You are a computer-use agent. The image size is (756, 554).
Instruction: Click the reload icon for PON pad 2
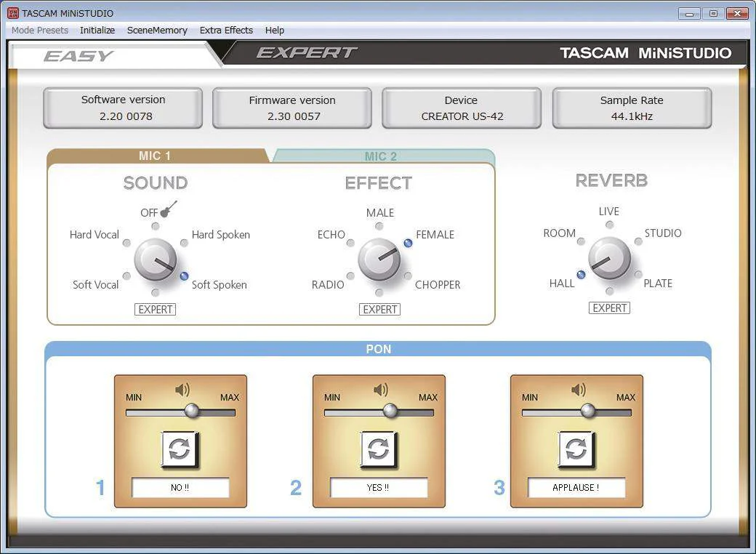click(379, 450)
